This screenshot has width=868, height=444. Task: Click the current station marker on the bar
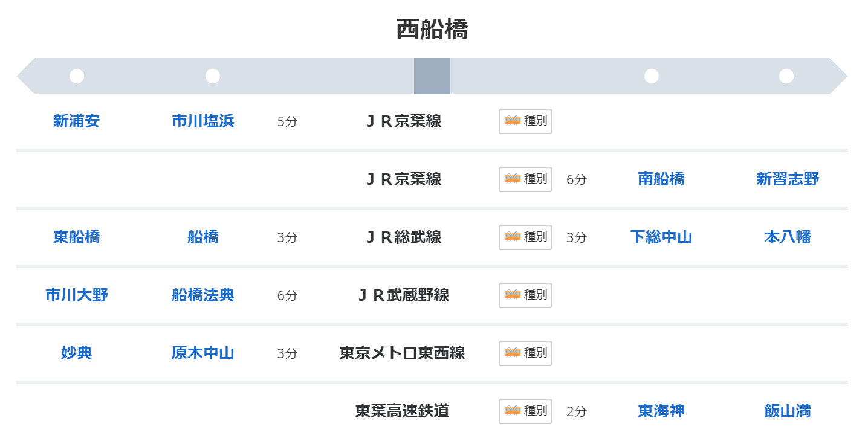[x=432, y=76]
